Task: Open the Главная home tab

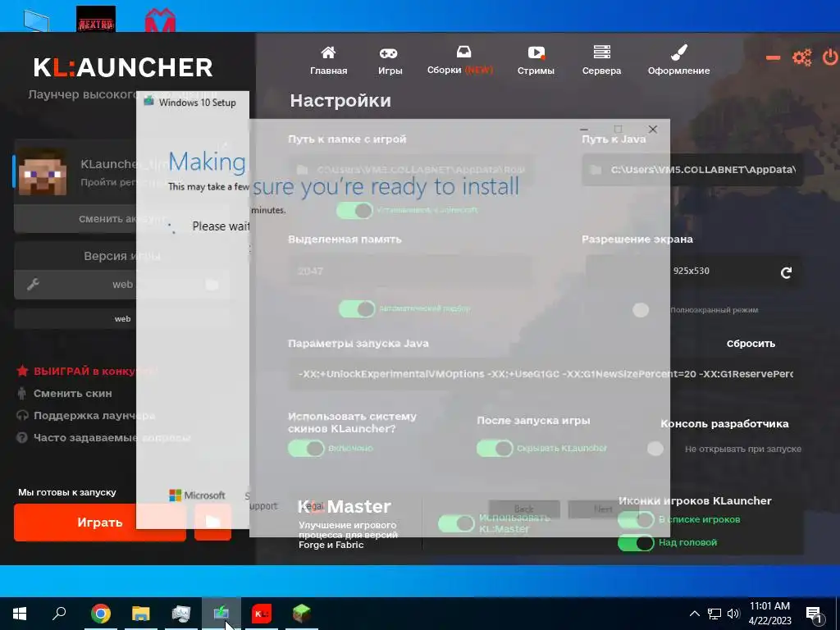Action: point(328,61)
